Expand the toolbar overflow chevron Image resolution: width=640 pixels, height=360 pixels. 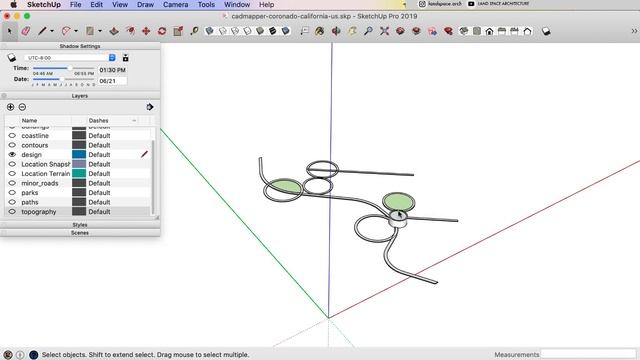pos(634,31)
